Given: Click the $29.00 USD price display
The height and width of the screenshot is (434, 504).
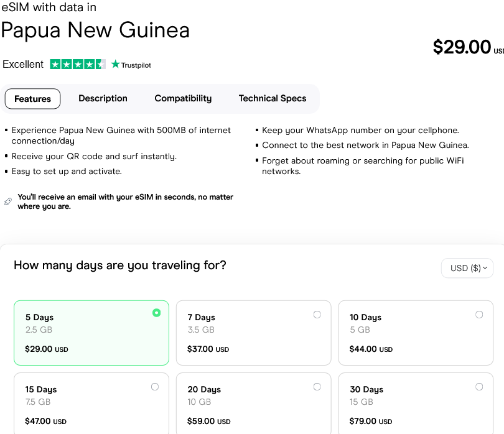Looking at the screenshot, I should (x=464, y=47).
